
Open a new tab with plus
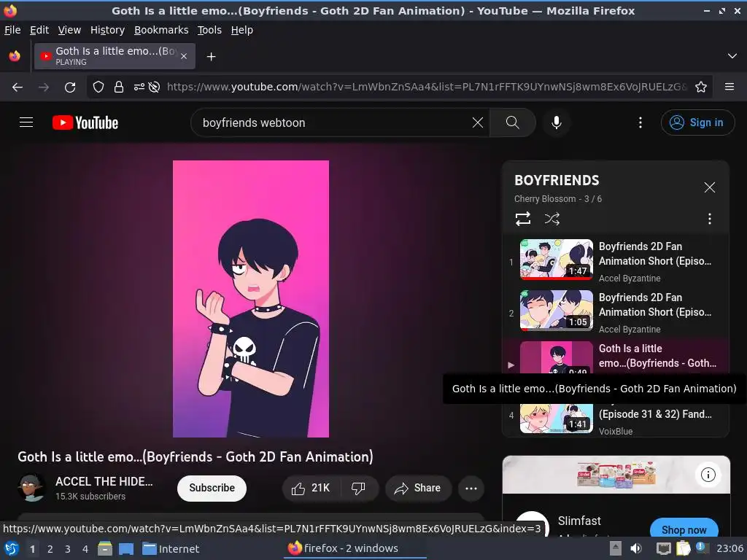[x=211, y=57]
